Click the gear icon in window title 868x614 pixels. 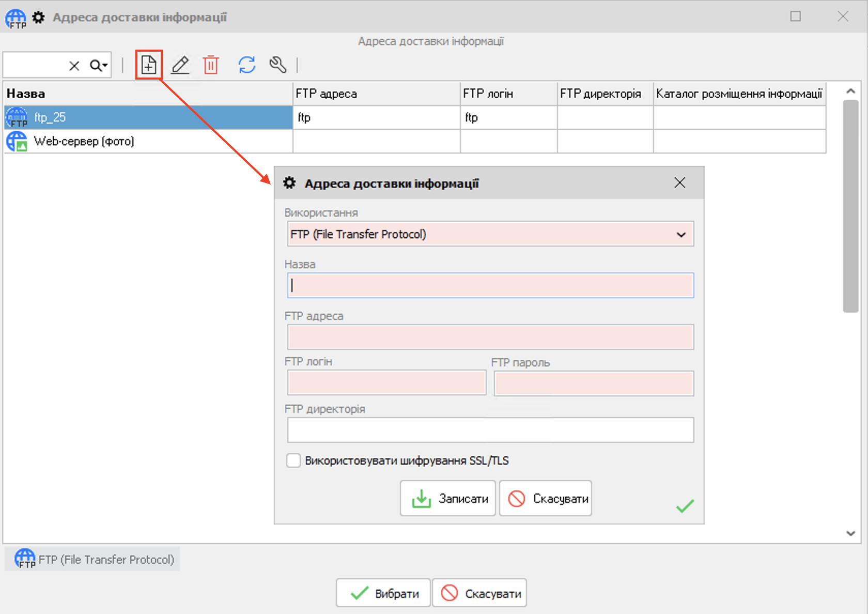pos(39,17)
